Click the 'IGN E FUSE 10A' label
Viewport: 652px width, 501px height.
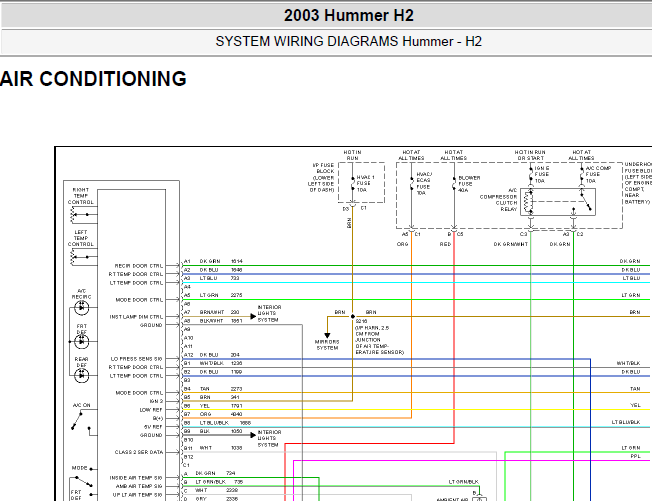click(x=542, y=175)
